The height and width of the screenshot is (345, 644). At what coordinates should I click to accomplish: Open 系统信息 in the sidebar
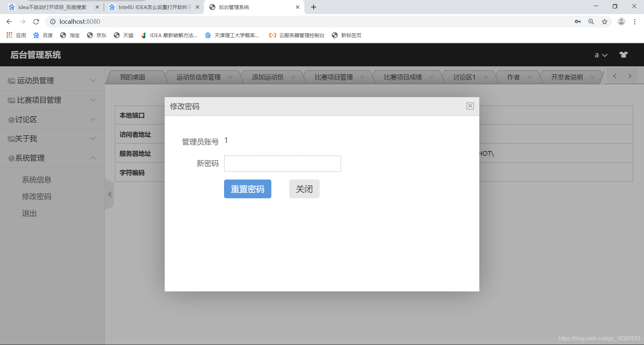click(x=37, y=180)
